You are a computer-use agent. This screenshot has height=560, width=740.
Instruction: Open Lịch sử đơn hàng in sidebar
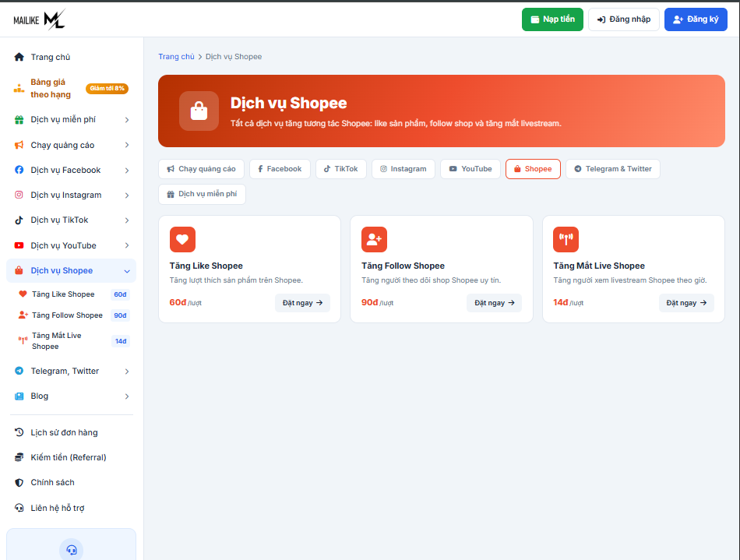tap(64, 432)
